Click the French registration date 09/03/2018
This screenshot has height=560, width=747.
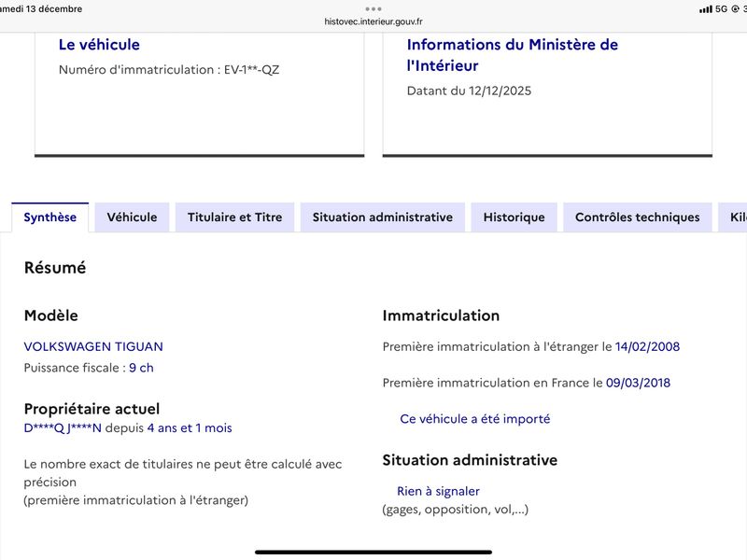pos(638,383)
